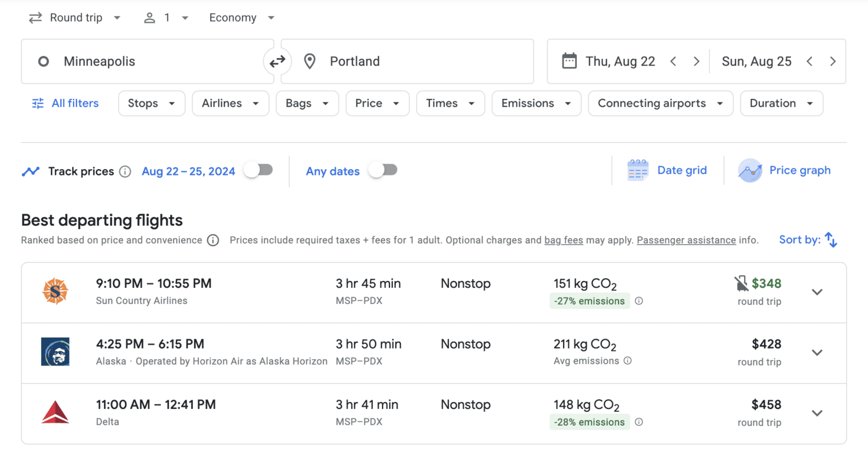Open the Duration filter dropdown
This screenshot has width=868, height=461.
pyautogui.click(x=781, y=103)
